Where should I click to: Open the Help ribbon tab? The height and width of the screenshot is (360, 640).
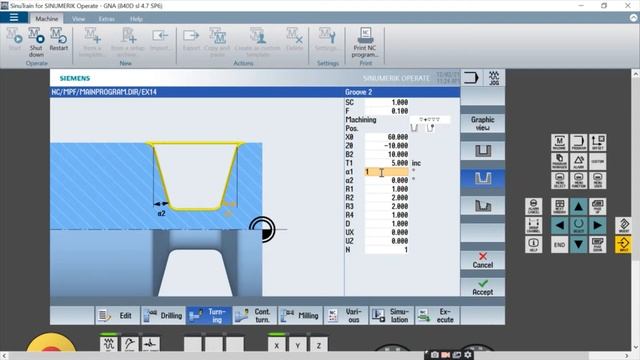[x=136, y=19]
